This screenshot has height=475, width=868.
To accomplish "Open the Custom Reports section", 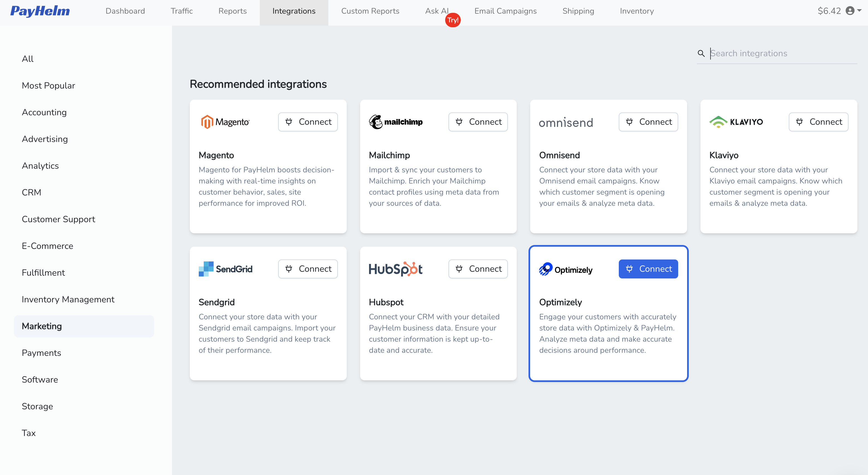I will (370, 11).
